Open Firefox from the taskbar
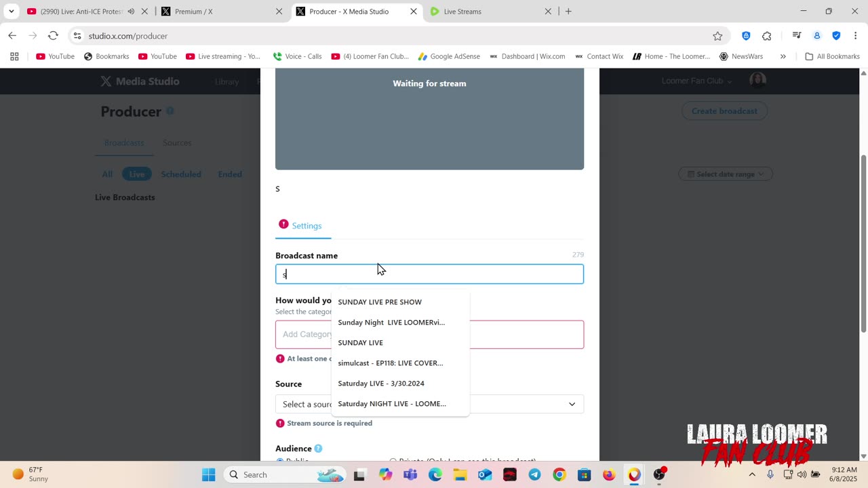 (x=609, y=474)
